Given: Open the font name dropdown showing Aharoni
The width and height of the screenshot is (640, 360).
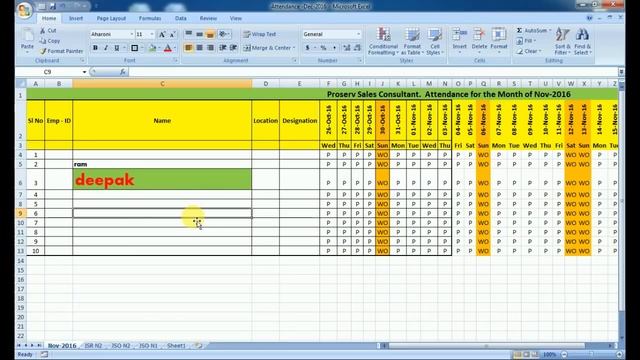Looking at the screenshot, I should coord(131,34).
